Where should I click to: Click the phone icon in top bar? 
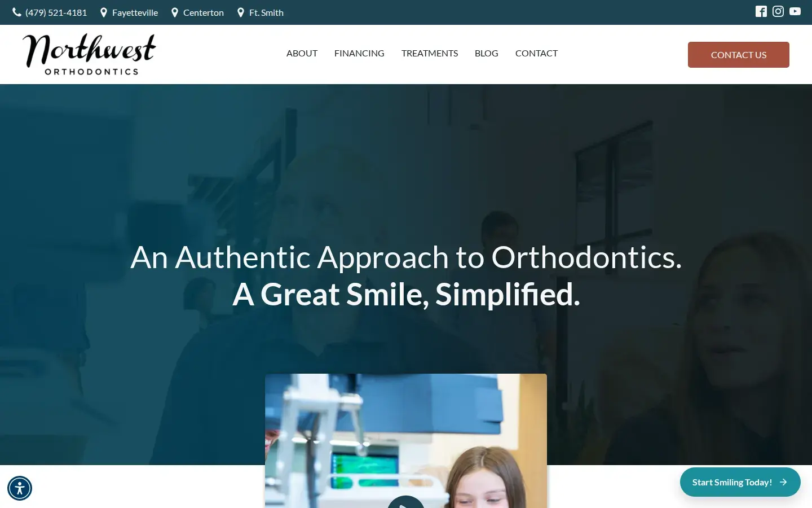(x=17, y=12)
